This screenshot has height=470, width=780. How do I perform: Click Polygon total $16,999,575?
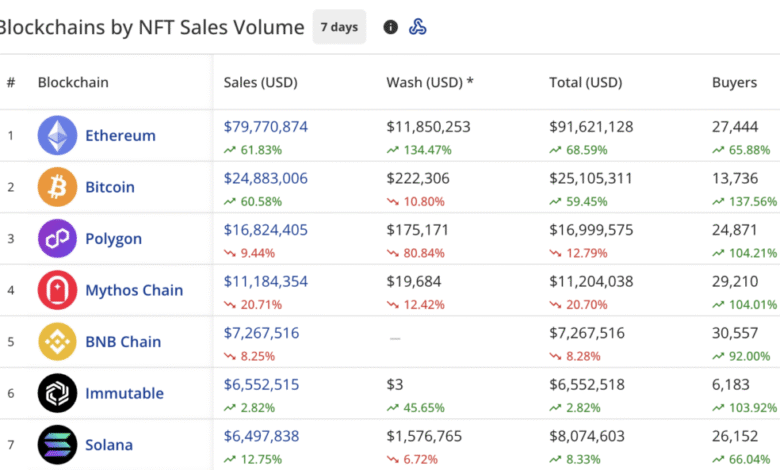pyautogui.click(x=591, y=230)
